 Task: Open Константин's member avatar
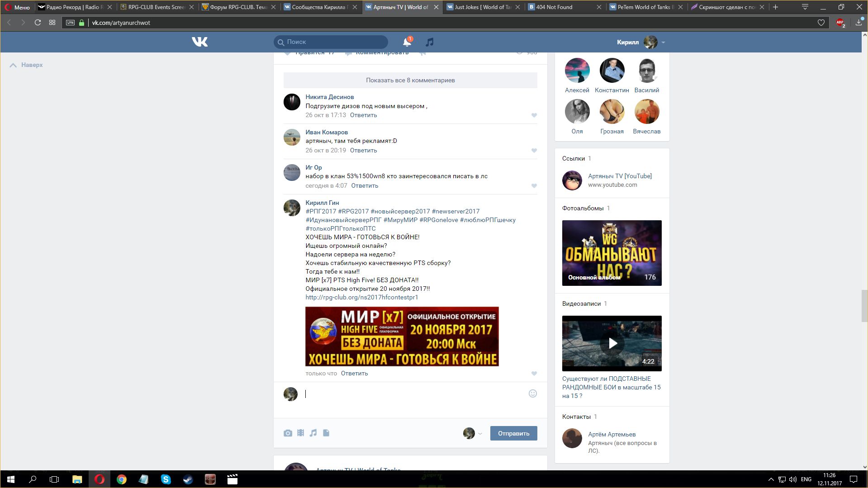coord(612,71)
